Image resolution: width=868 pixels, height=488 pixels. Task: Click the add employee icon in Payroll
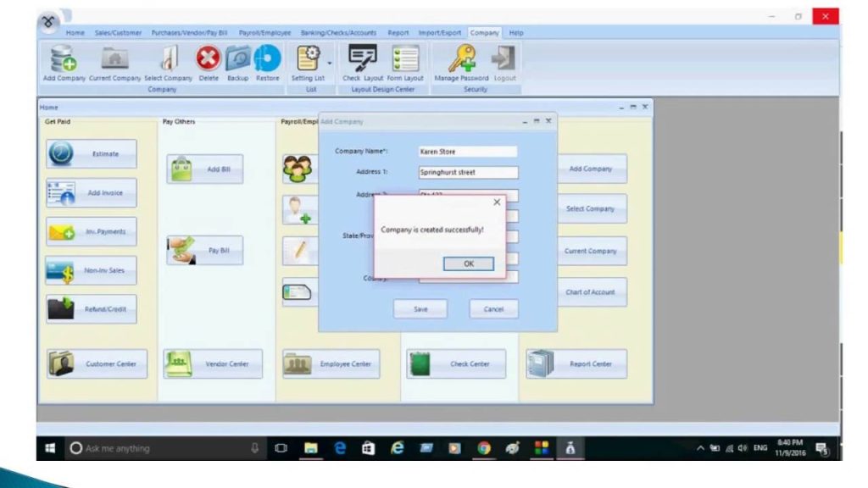coord(298,210)
